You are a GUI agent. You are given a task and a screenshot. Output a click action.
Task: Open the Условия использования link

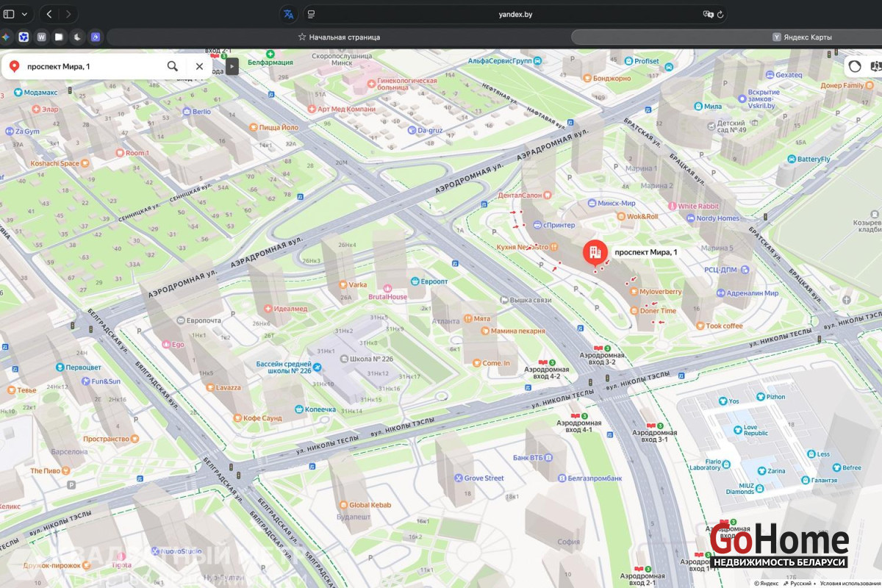pos(851,583)
